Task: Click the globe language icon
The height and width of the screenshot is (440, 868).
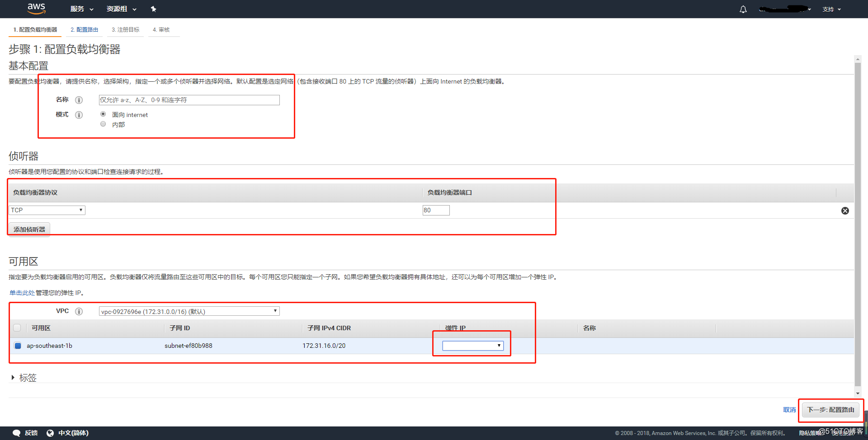Action: coord(50,433)
